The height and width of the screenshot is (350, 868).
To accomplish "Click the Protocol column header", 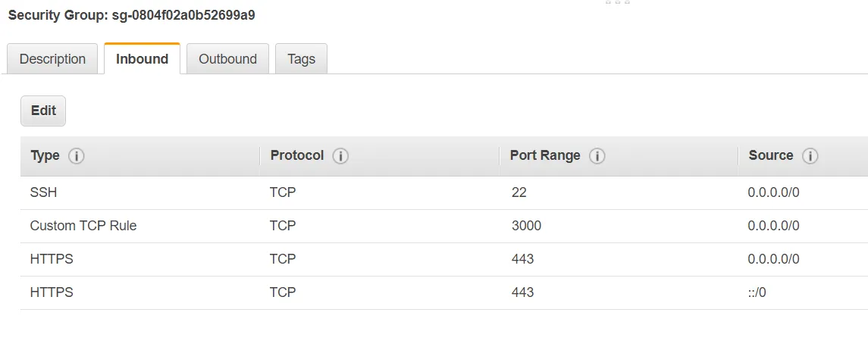I will tap(297, 155).
